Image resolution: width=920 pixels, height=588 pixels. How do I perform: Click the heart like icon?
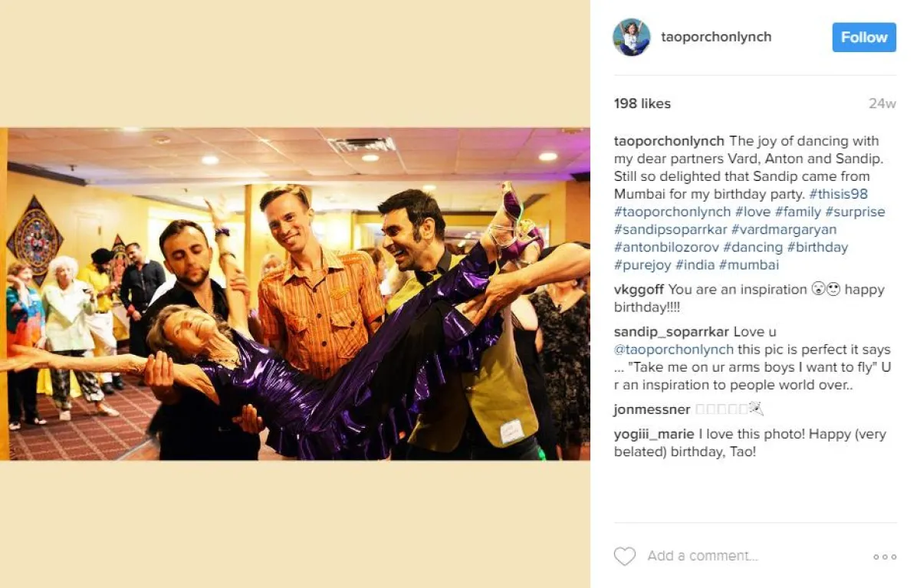click(x=625, y=557)
